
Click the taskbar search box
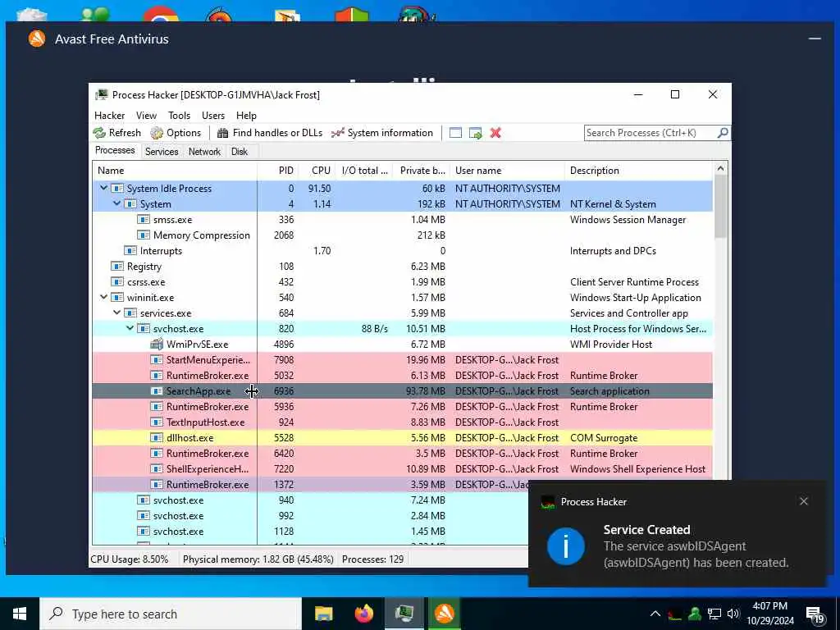pyautogui.click(x=171, y=614)
